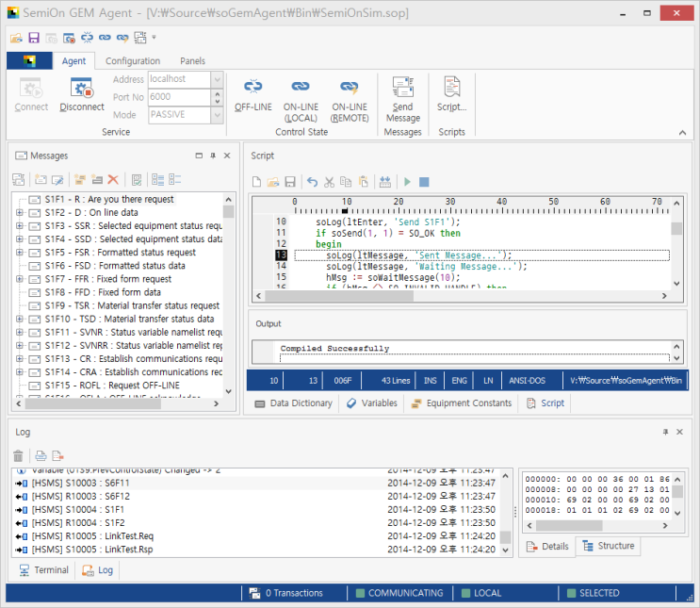Select the S1F15 ROFL Request OFF-LINE message

pos(112,386)
